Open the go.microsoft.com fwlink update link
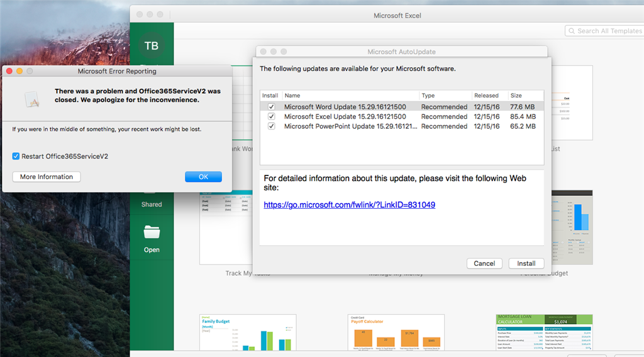This screenshot has width=644, height=357. click(350, 205)
